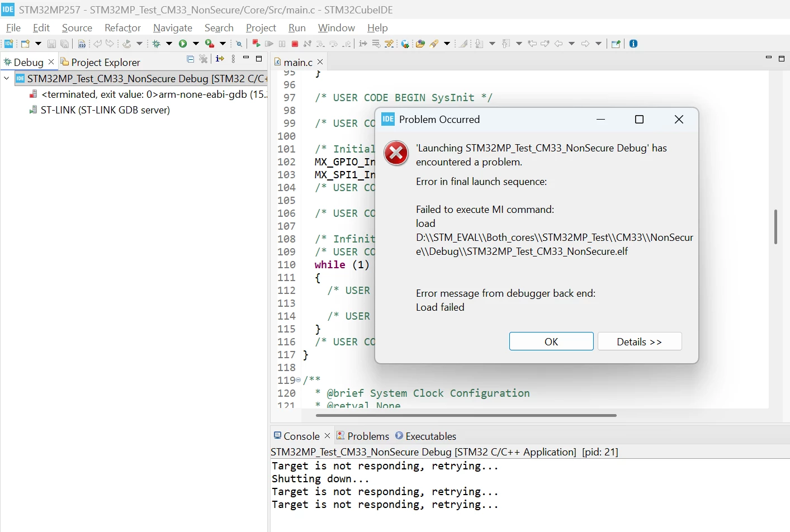This screenshot has width=790, height=532.
Task: Click the Save icon in toolbar
Action: (x=51, y=44)
